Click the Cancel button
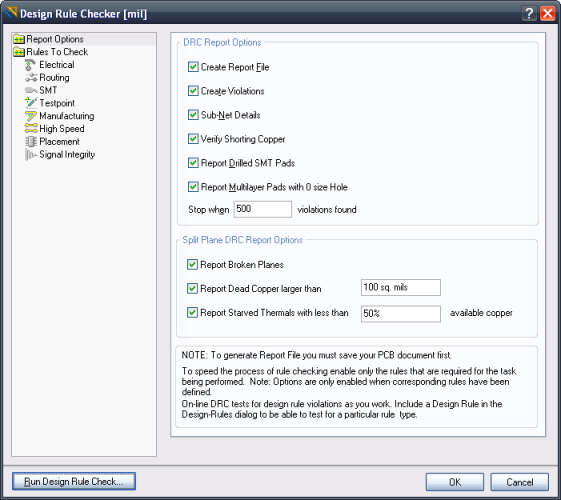 (x=519, y=482)
